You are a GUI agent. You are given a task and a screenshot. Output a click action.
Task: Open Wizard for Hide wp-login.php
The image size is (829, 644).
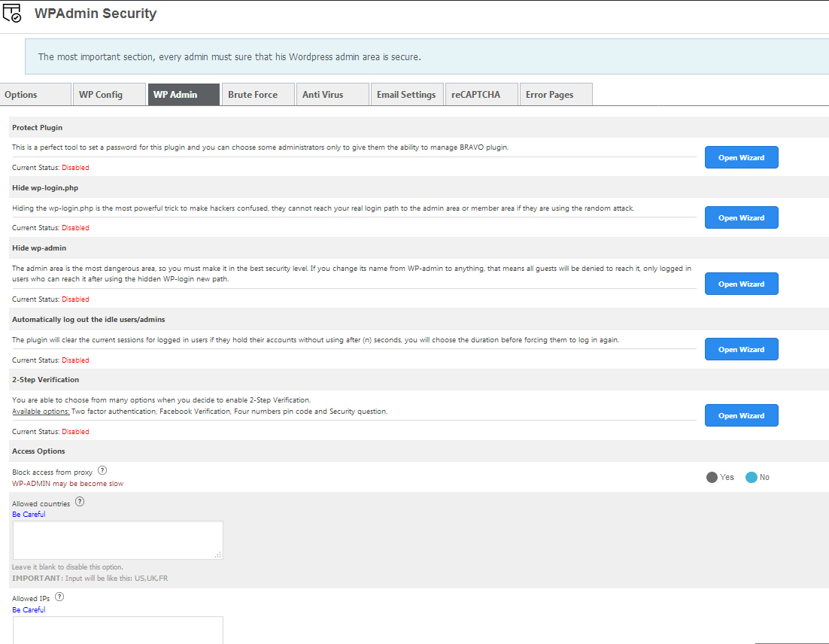click(741, 217)
